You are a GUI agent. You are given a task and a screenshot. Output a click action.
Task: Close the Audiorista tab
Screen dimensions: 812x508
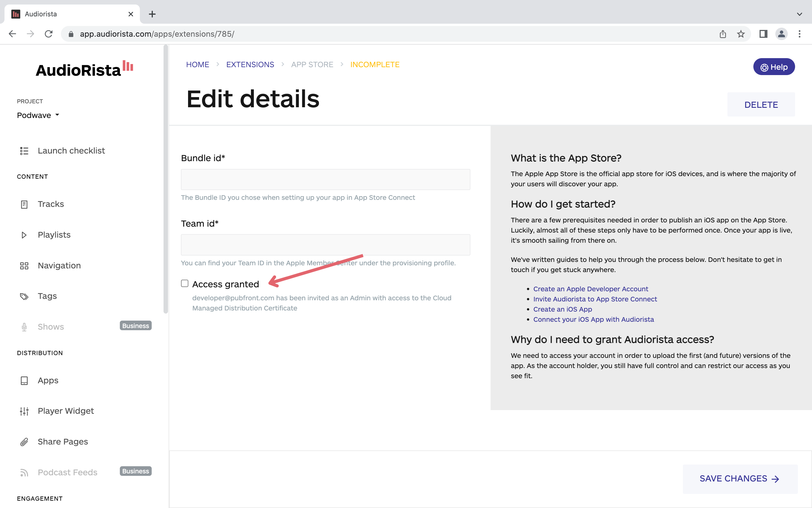click(131, 14)
